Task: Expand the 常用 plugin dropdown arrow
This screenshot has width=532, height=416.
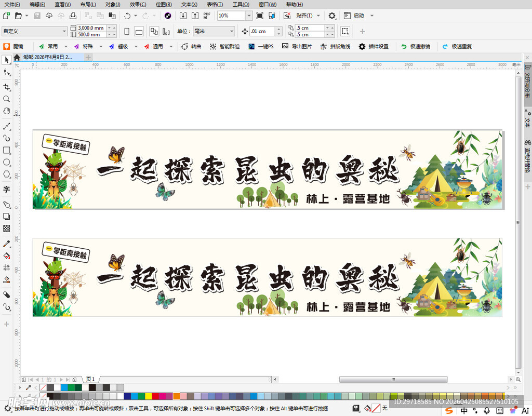Action: pyautogui.click(x=66, y=46)
